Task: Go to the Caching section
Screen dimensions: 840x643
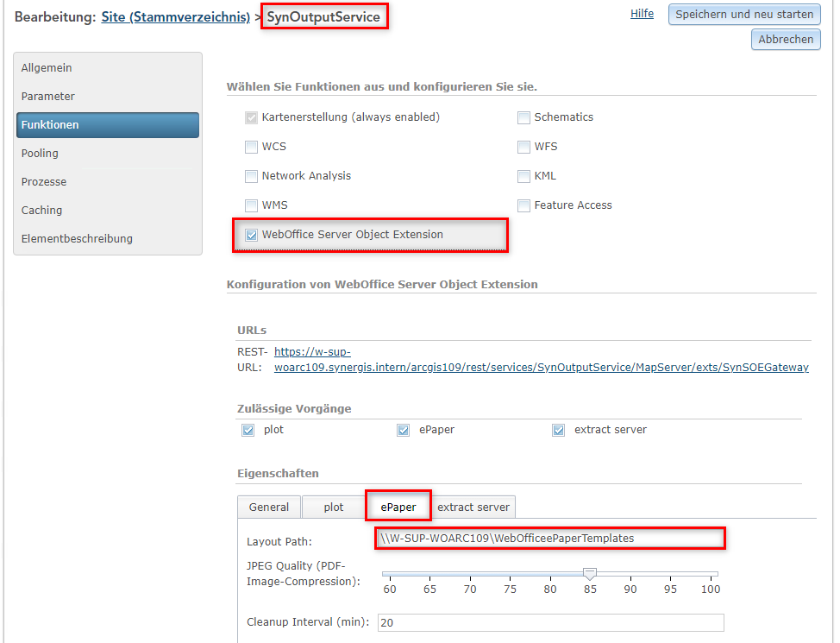Action: 42,210
